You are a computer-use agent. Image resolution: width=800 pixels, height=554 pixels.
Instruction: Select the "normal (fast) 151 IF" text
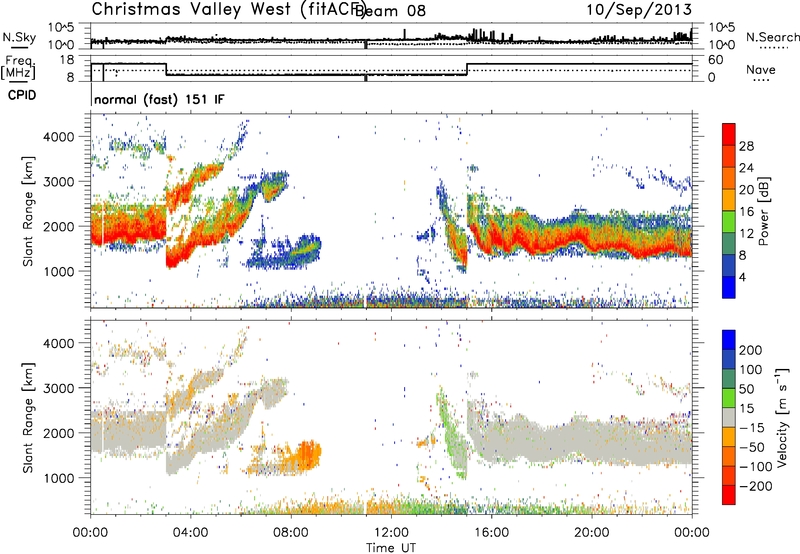[x=159, y=99]
